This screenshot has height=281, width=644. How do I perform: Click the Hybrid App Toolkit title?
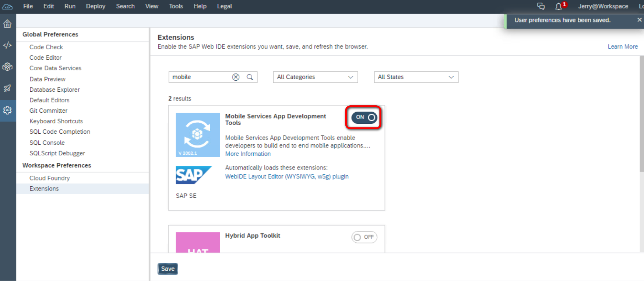[x=253, y=236]
